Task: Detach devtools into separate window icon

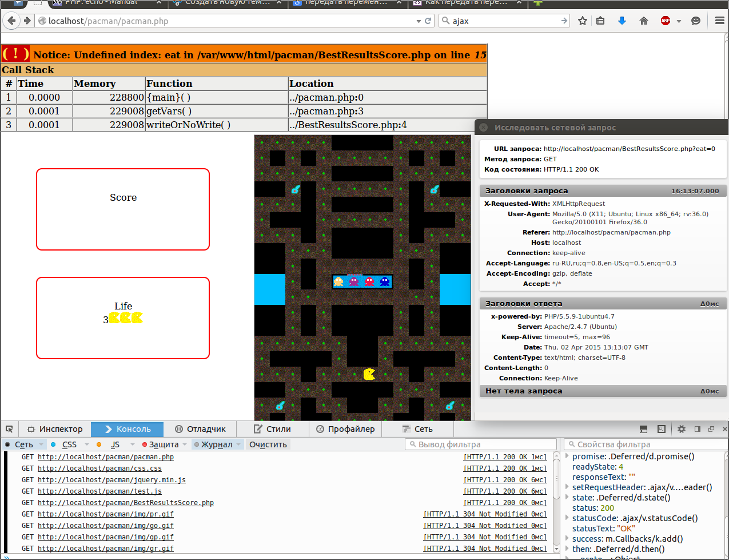Action: coord(711,429)
